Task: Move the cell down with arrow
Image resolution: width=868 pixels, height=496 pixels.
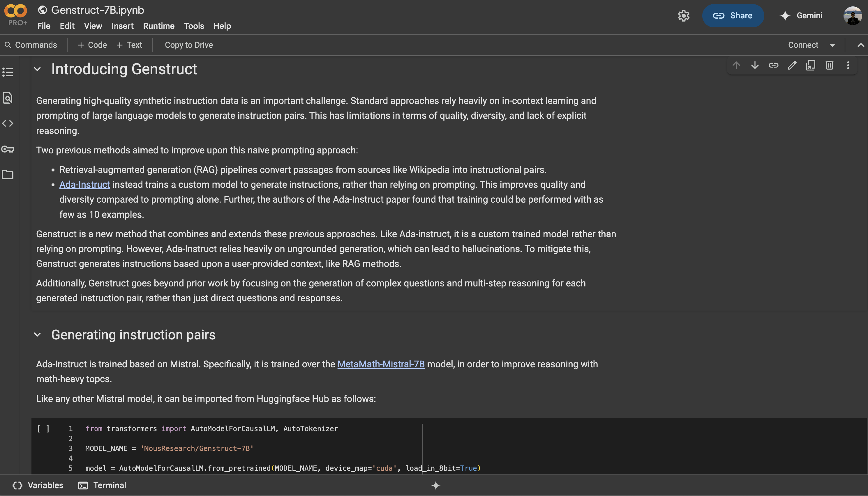Action: tap(755, 65)
